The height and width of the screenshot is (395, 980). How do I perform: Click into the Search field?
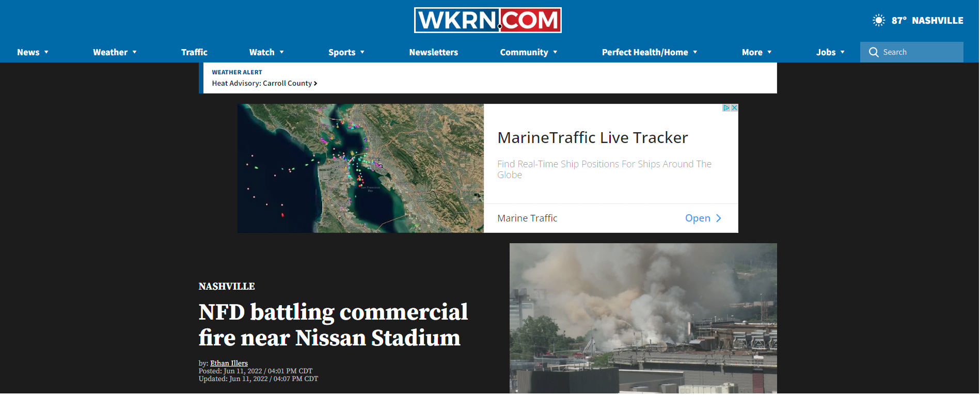[x=912, y=52]
